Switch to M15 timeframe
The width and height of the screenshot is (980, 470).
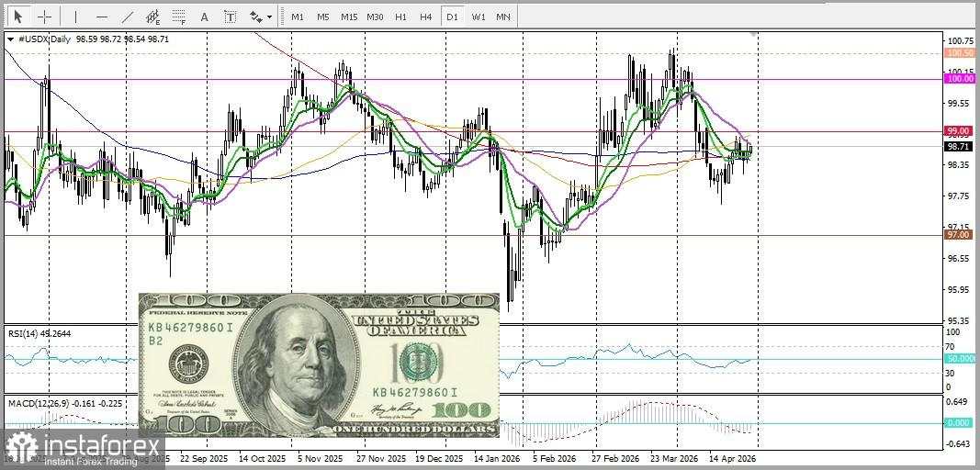tap(349, 17)
